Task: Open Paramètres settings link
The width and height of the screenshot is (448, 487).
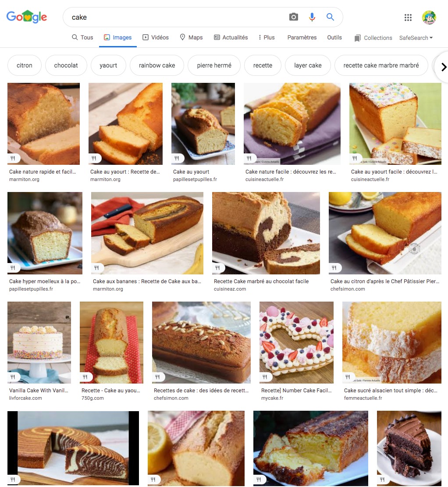Action: [x=302, y=38]
